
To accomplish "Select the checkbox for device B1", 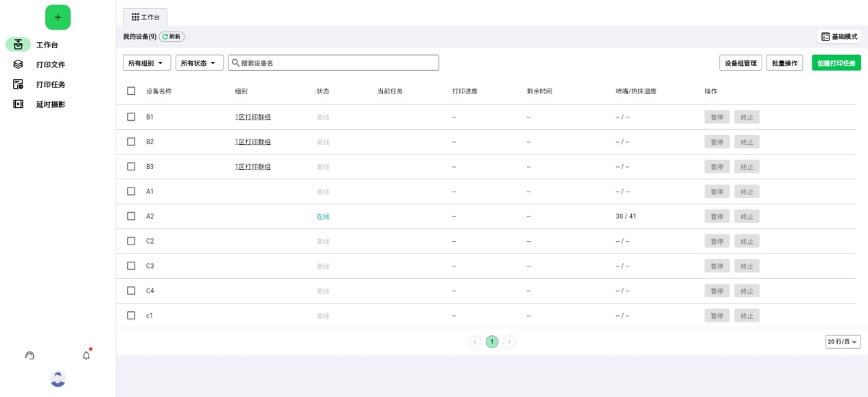I will tap(131, 117).
